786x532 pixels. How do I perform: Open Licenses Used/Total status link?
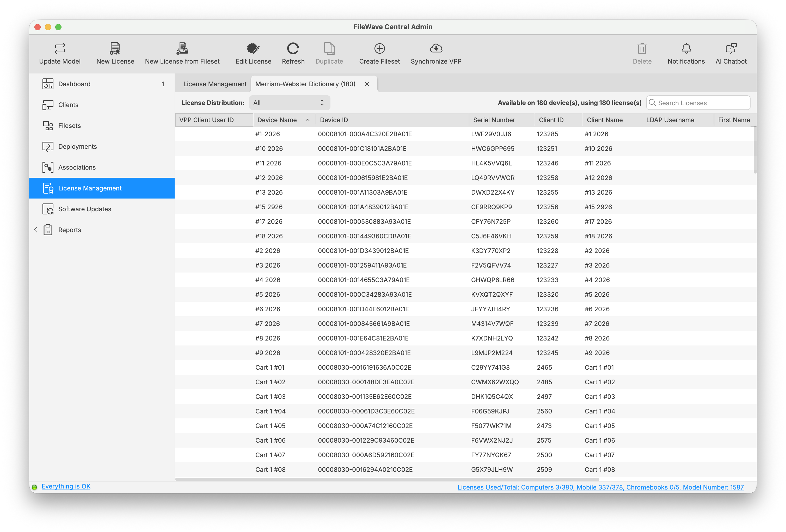pyautogui.click(x=600, y=487)
